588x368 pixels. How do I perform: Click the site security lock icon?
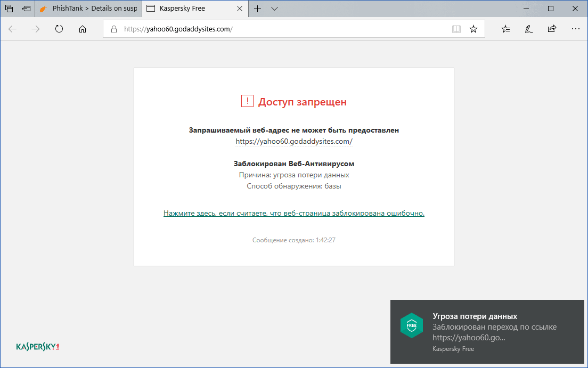click(113, 29)
